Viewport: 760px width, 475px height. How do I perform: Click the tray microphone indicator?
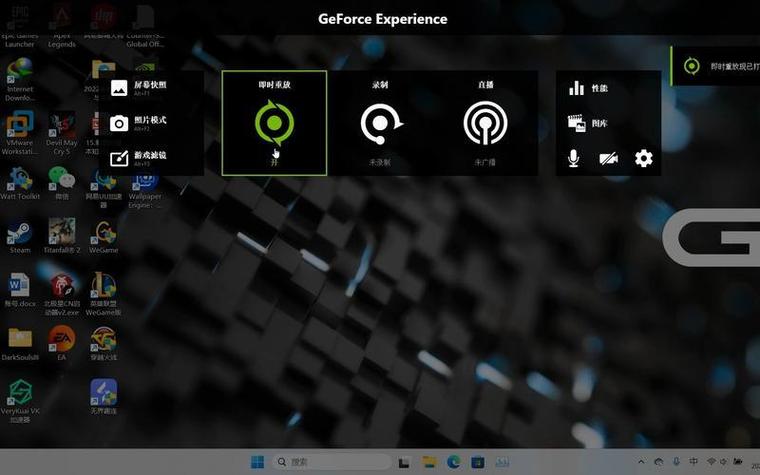[x=676, y=461]
